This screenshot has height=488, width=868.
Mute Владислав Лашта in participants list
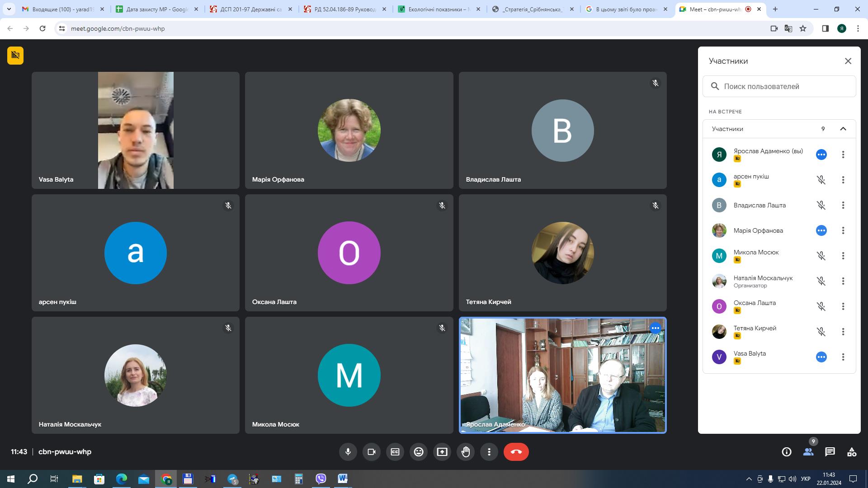(821, 205)
